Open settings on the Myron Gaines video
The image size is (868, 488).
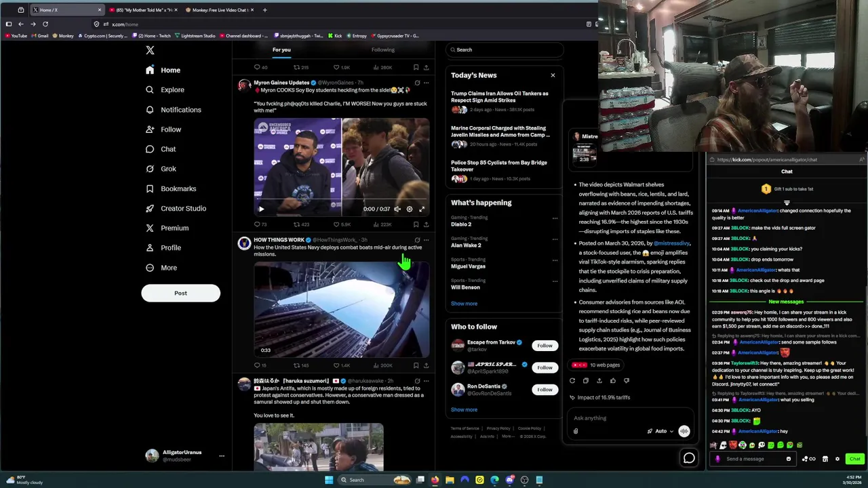pos(409,209)
